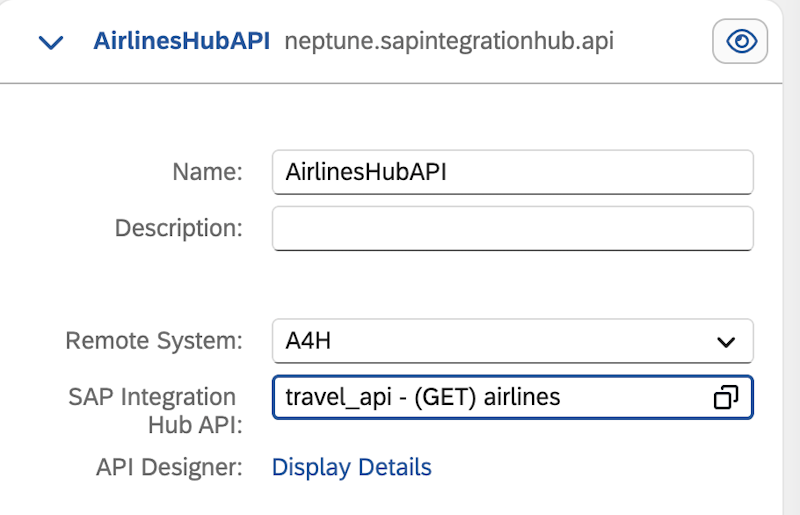
Task: Click the API Designer label
Action: point(169,467)
